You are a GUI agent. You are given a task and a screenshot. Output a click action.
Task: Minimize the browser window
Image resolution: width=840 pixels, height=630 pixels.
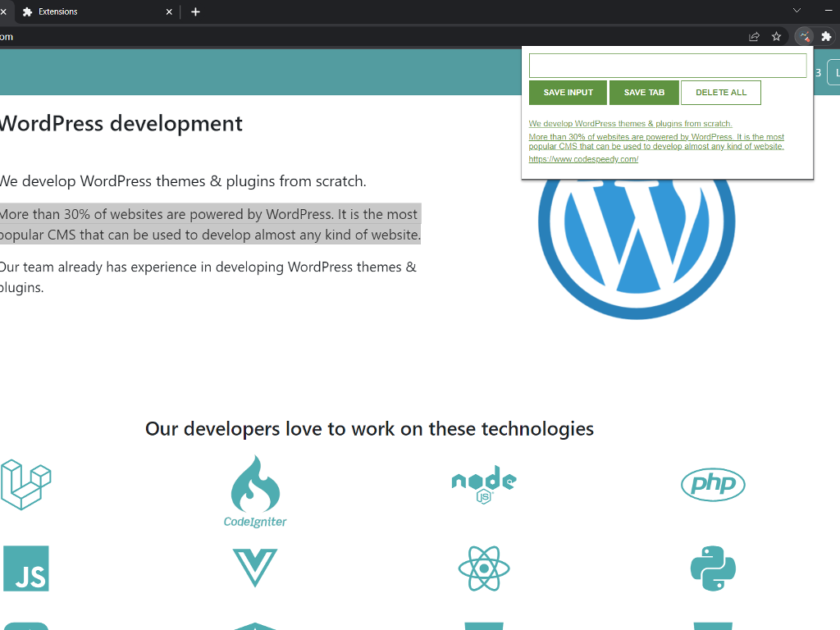(829, 11)
